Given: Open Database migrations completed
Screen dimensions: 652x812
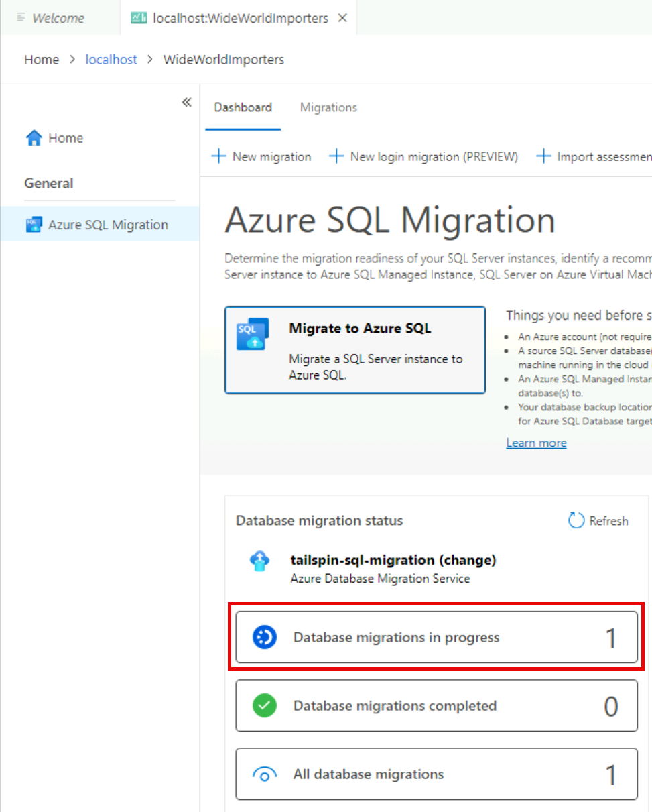Looking at the screenshot, I should click(x=436, y=705).
